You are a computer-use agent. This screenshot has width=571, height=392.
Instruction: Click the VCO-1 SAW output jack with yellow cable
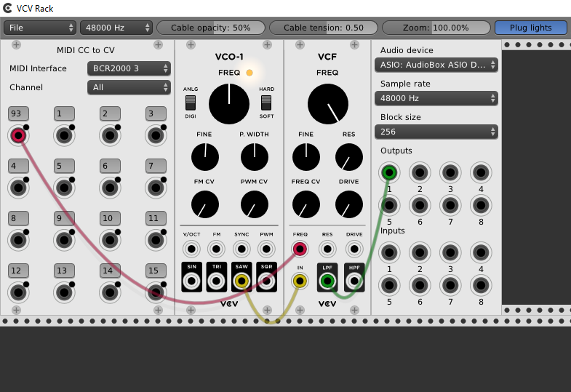[x=241, y=281]
